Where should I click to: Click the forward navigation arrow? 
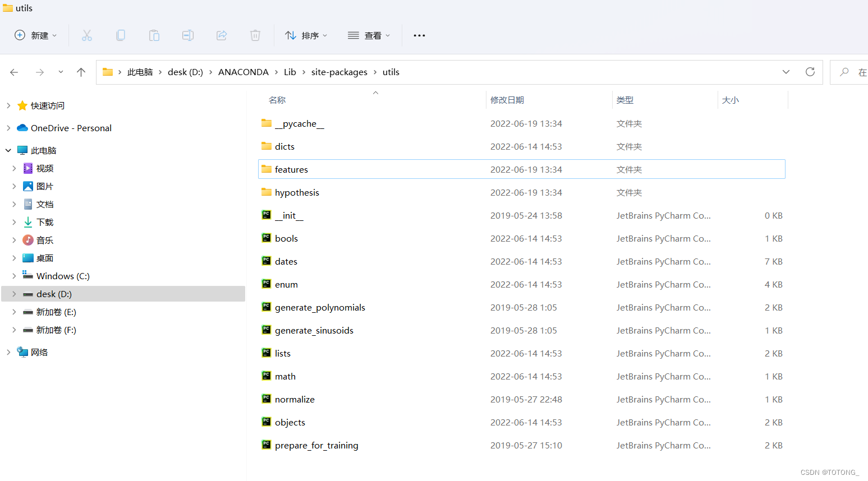coord(39,72)
